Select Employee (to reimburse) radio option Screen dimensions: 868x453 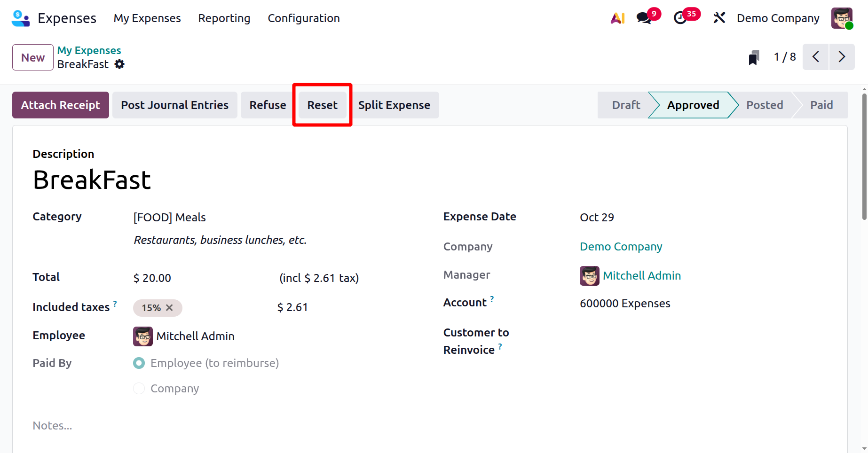[x=139, y=363]
